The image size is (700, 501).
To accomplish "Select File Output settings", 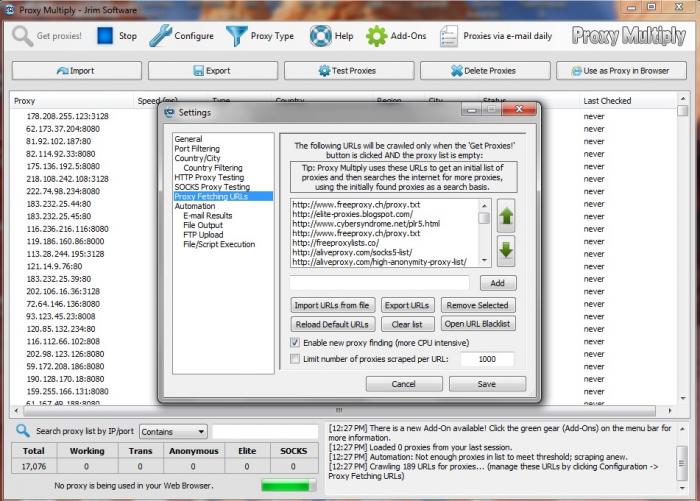I will tap(203, 225).
